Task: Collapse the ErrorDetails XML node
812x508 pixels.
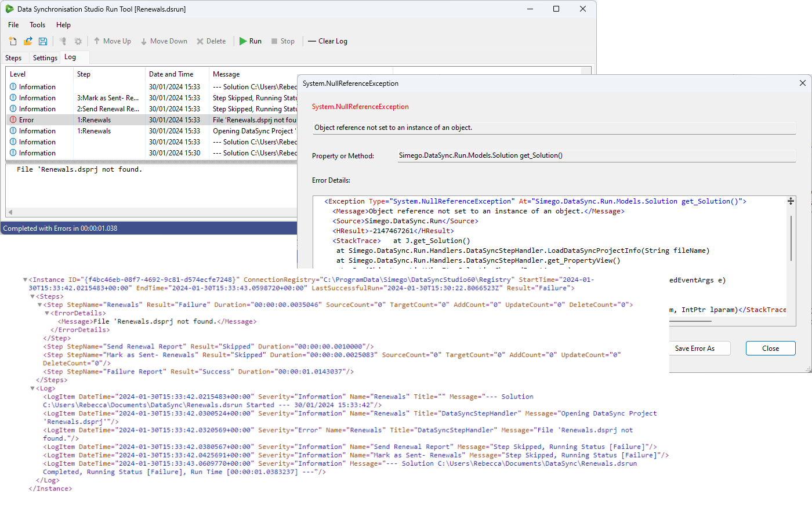Action: click(47, 313)
